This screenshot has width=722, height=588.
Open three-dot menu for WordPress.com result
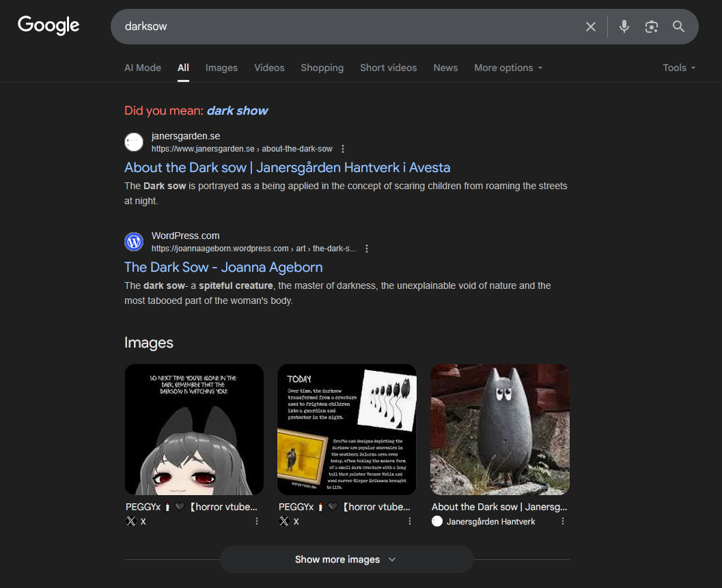click(367, 249)
